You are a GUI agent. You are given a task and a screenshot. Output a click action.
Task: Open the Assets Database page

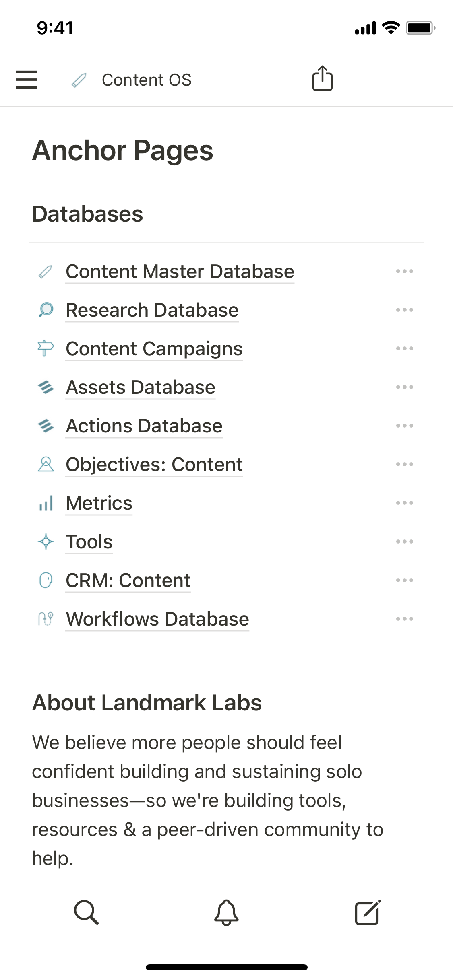141,387
